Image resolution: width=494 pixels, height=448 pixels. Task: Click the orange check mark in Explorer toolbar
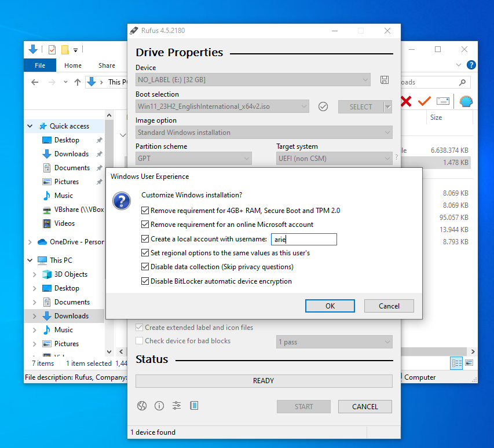(424, 101)
